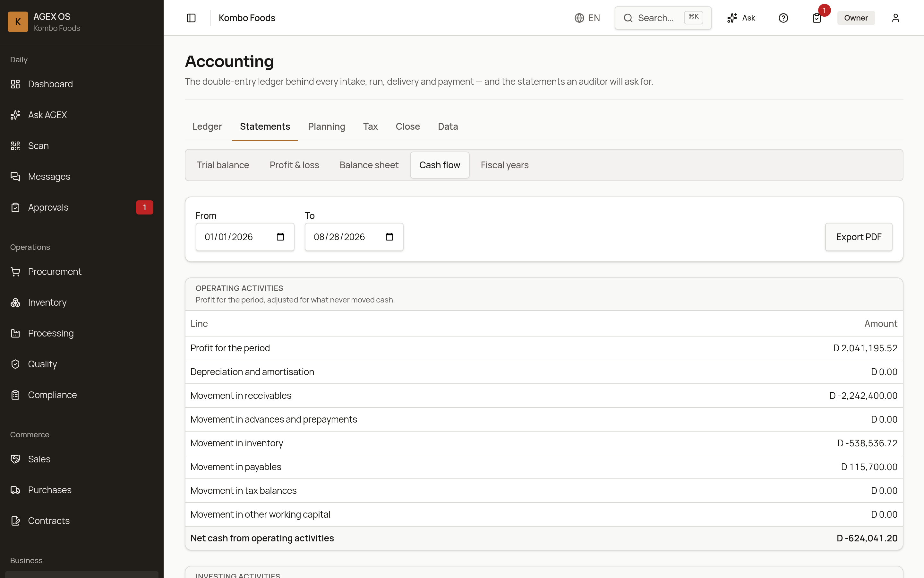Click the Messages chat bubble icon
Viewport: 924px width, 578px height.
click(x=15, y=177)
